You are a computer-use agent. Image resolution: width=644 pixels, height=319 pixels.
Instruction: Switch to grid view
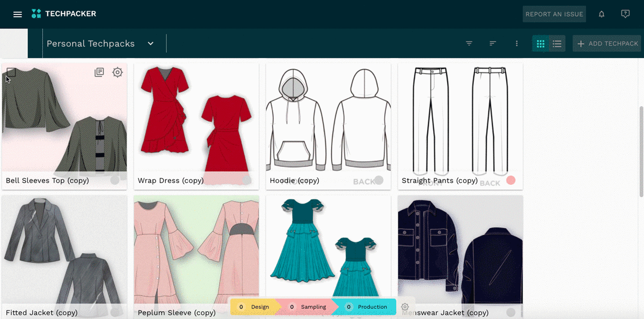540,44
